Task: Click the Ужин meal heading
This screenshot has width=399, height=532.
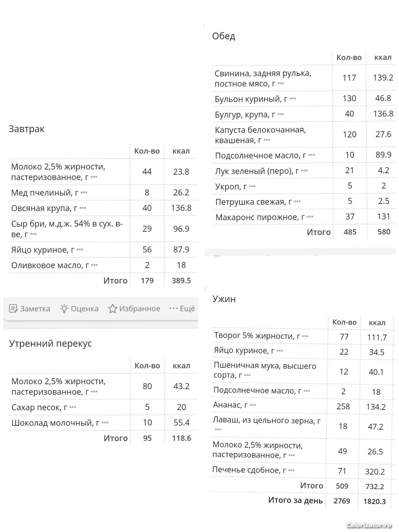Action: click(x=224, y=299)
